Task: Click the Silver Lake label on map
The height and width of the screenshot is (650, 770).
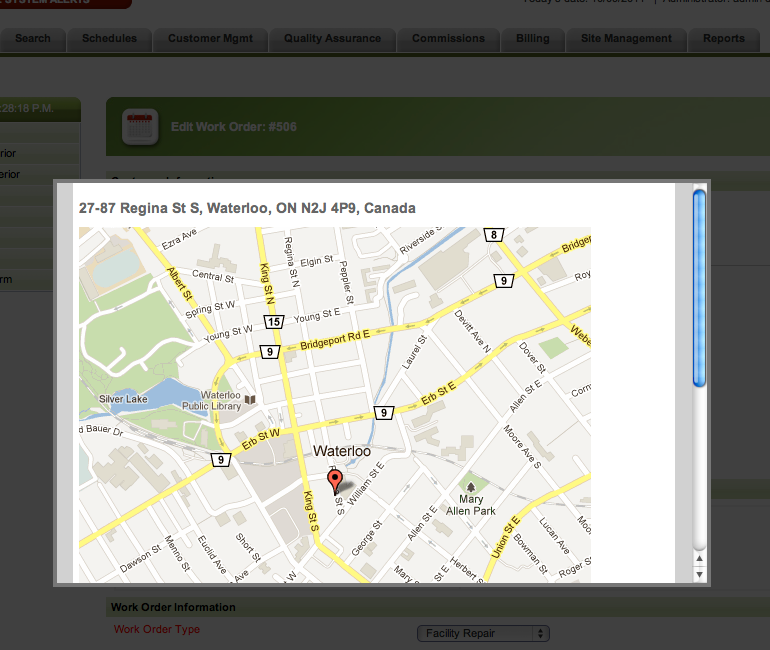Action: pyautogui.click(x=123, y=399)
